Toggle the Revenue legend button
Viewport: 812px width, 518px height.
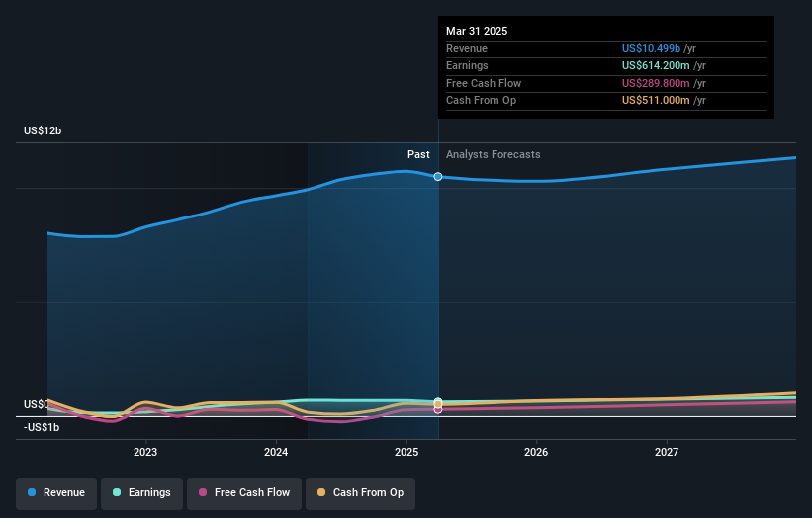coord(56,492)
